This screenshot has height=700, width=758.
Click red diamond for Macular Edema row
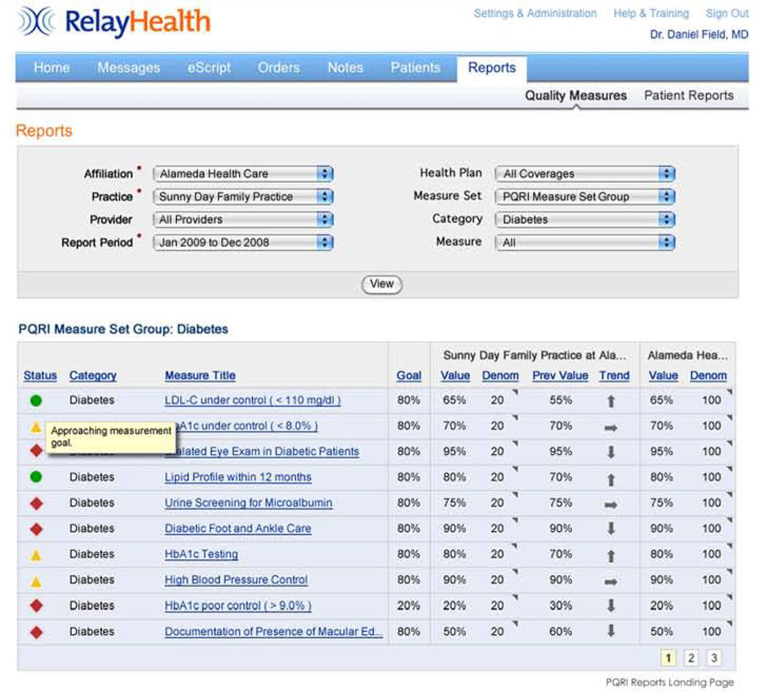(x=36, y=632)
